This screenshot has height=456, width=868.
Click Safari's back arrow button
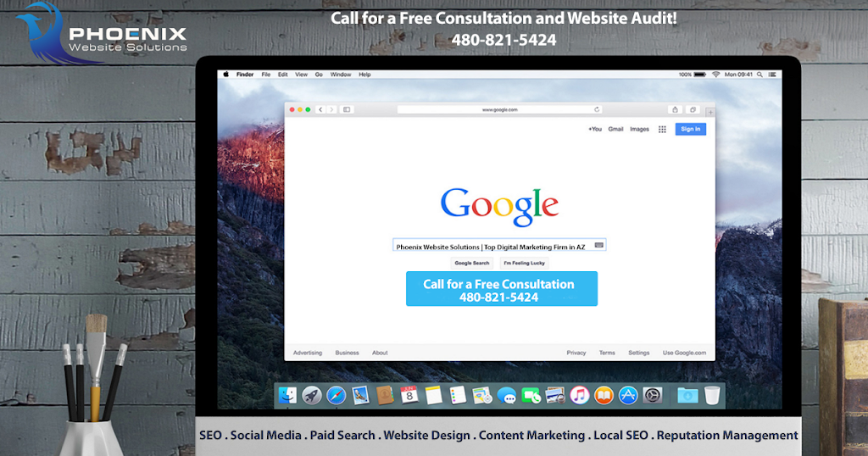click(320, 109)
